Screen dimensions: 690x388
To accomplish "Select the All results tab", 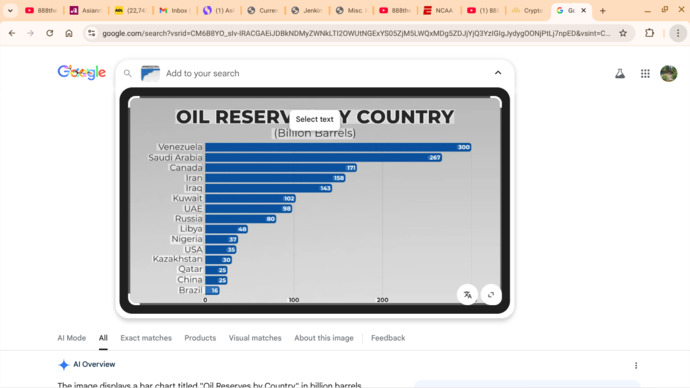I will click(103, 338).
